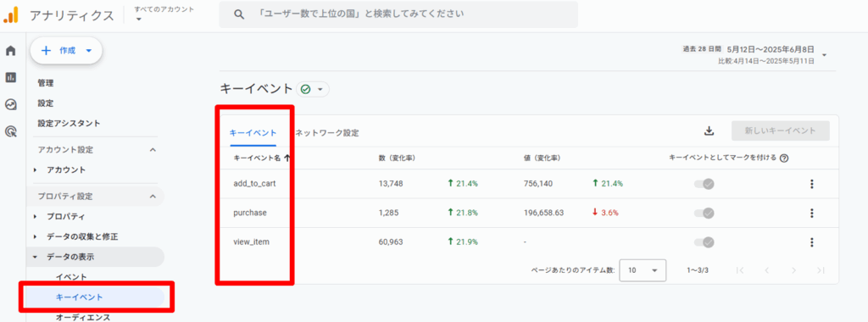Go to next page arrow
868x322 pixels.
point(793,270)
